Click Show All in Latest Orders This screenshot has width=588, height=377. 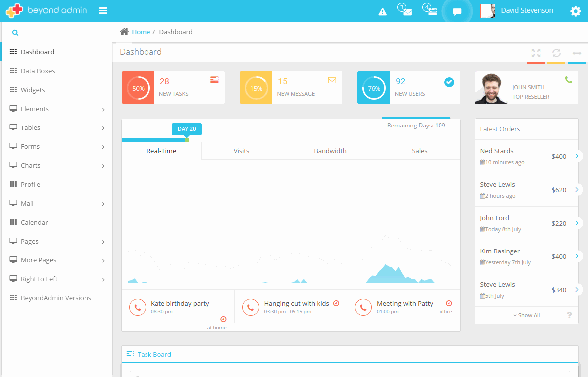[526, 315]
